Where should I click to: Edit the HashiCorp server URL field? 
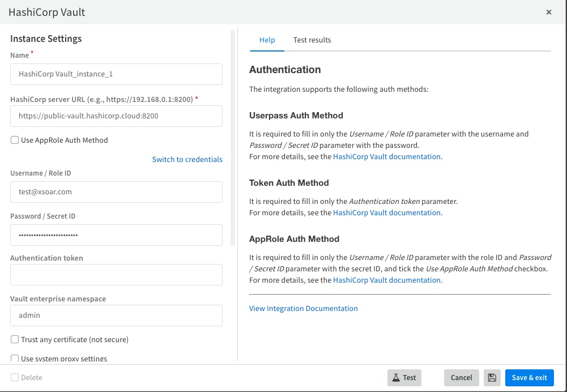(117, 116)
